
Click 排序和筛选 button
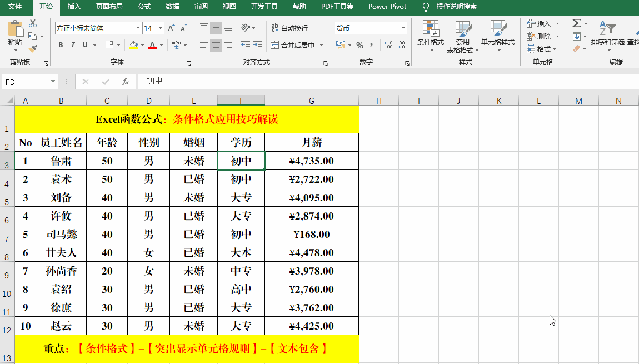tap(608, 35)
